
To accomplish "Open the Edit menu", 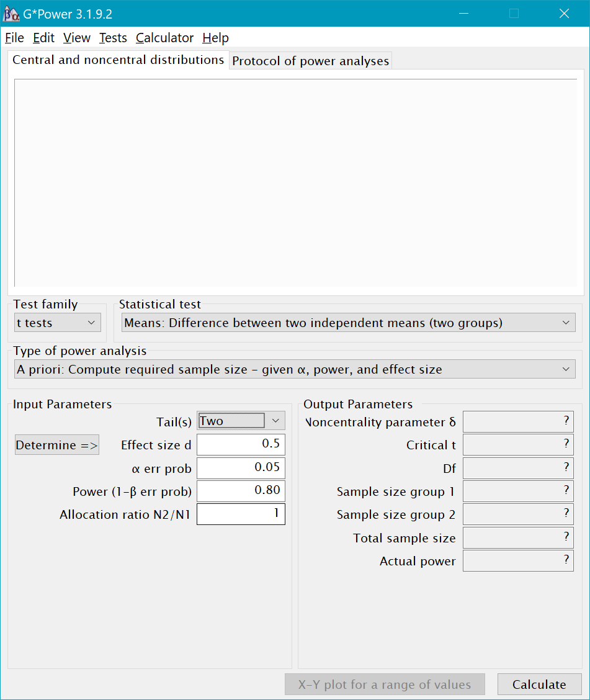I will [x=43, y=38].
